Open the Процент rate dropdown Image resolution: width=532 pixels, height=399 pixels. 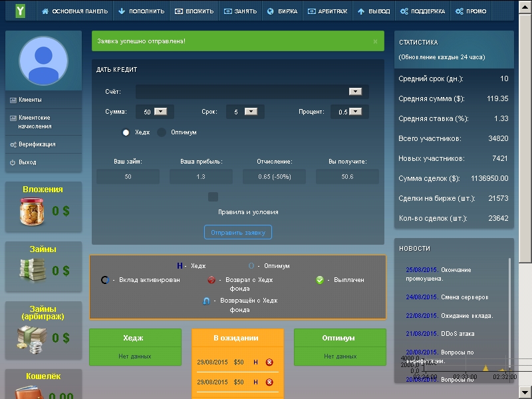355,111
